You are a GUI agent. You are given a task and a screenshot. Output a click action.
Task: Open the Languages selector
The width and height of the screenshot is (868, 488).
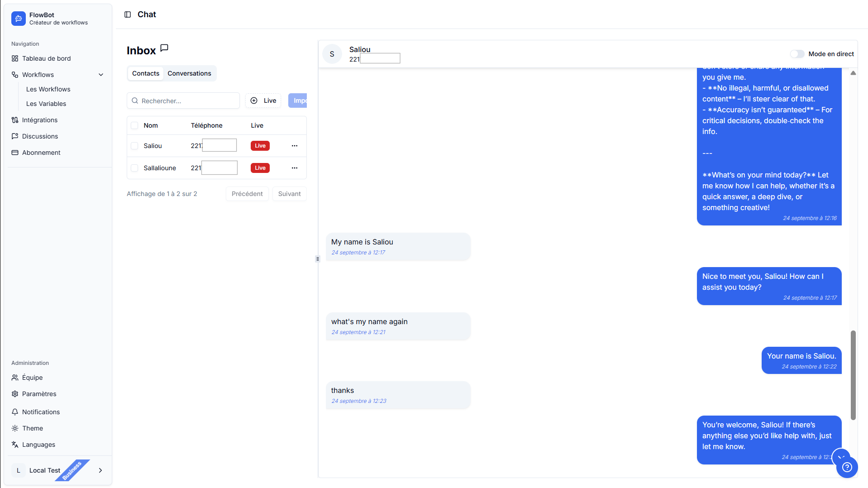click(x=38, y=445)
